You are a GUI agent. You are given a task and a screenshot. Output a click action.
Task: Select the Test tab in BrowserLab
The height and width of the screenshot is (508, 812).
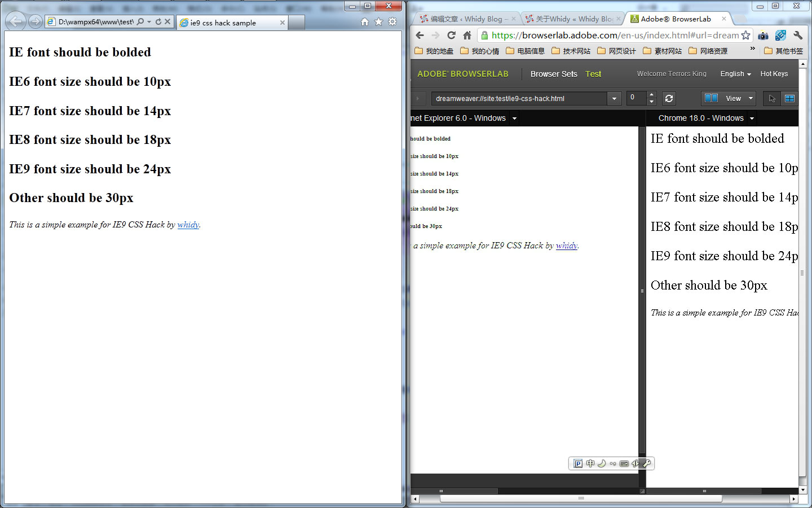[593, 74]
